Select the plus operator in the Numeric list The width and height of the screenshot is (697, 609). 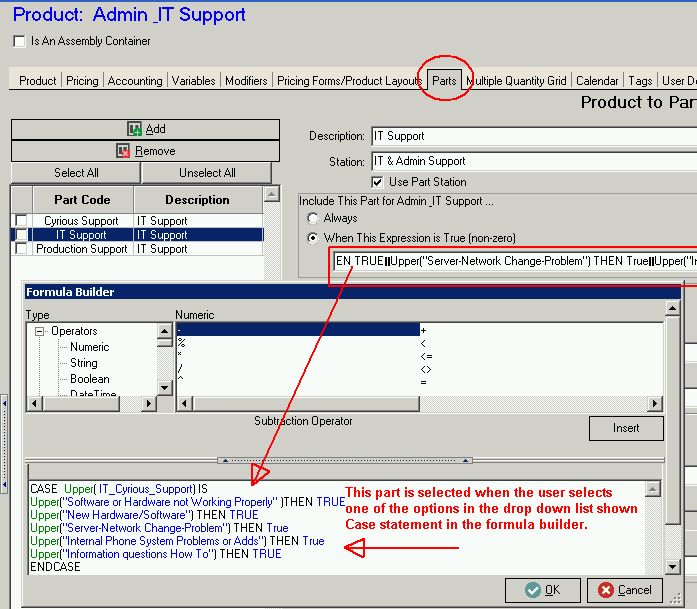(x=423, y=330)
